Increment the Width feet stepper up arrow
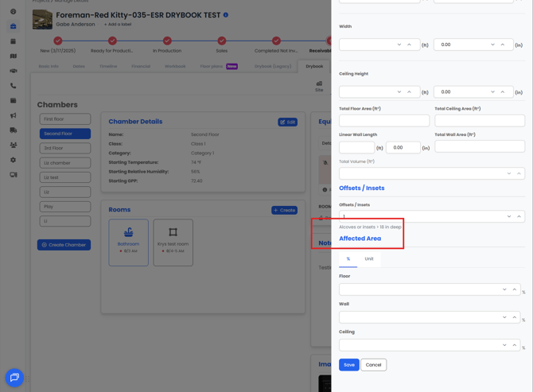533x392 pixels. tap(409, 45)
